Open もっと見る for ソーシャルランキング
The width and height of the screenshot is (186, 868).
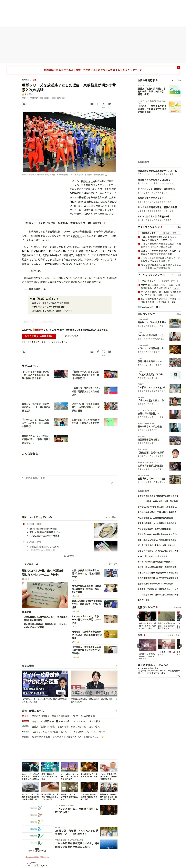coord(176,275)
